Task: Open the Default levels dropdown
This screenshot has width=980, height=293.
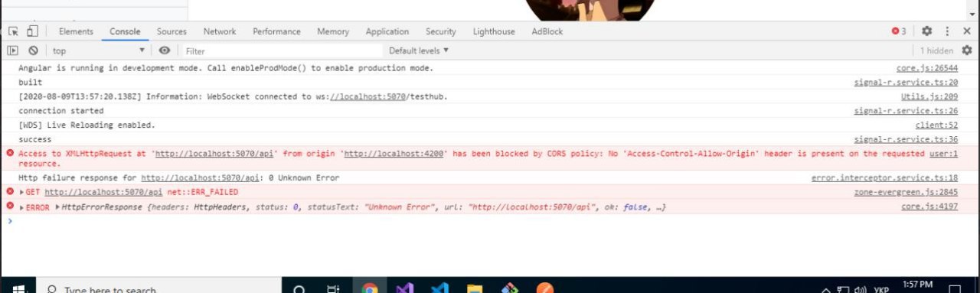Action: coord(419,50)
